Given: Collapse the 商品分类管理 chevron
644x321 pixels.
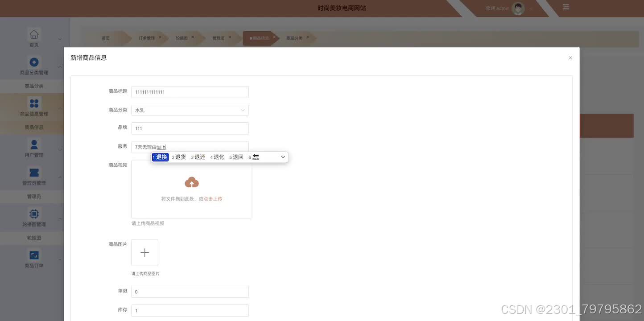Looking at the screenshot, I should pyautogui.click(x=60, y=67).
